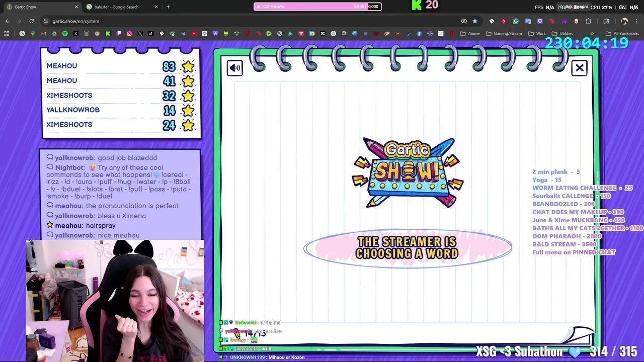This screenshot has height=362, width=644.
Task: Reload the gartic.show page
Action: pos(31,21)
